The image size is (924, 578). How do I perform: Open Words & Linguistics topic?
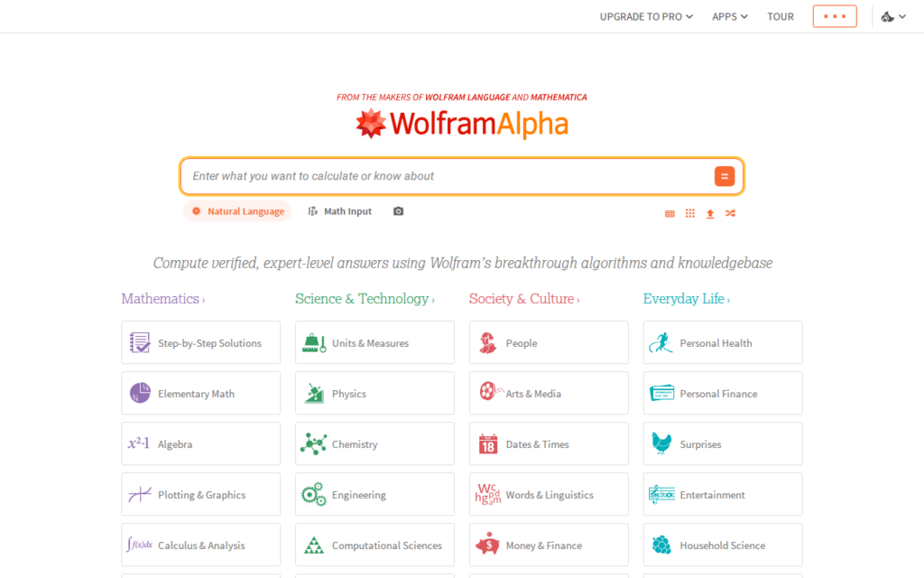pyautogui.click(x=549, y=494)
